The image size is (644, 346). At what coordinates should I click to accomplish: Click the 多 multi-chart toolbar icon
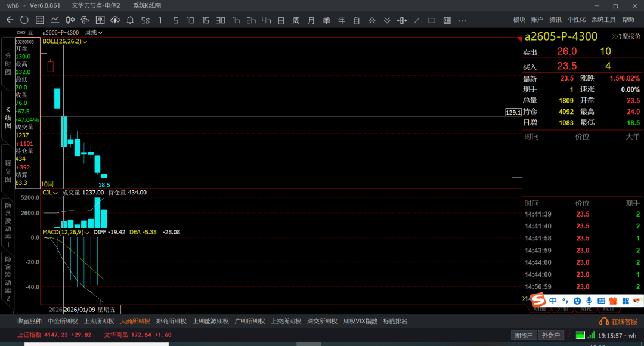coord(85,20)
